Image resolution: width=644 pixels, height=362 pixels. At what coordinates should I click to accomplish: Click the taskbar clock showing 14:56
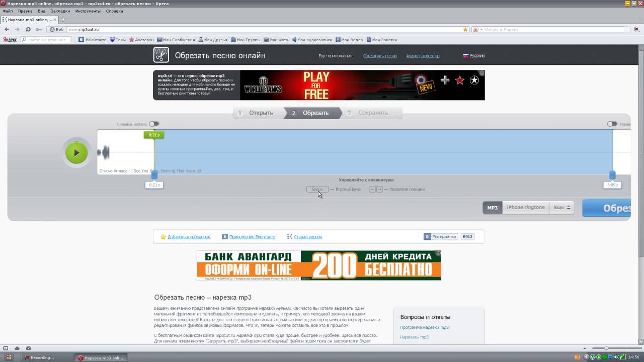coord(633,357)
